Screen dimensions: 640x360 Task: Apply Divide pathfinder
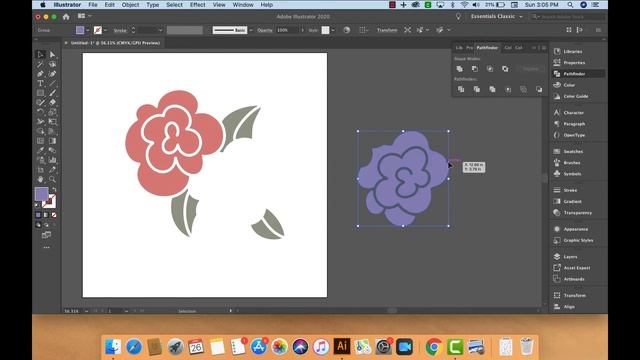(461, 89)
